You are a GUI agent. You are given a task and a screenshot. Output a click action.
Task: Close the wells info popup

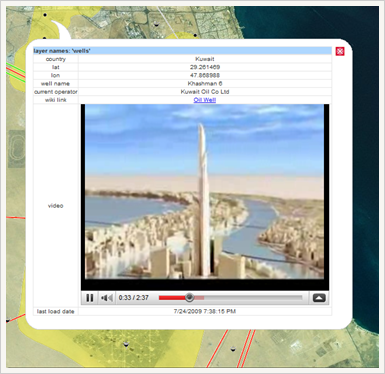pyautogui.click(x=340, y=51)
